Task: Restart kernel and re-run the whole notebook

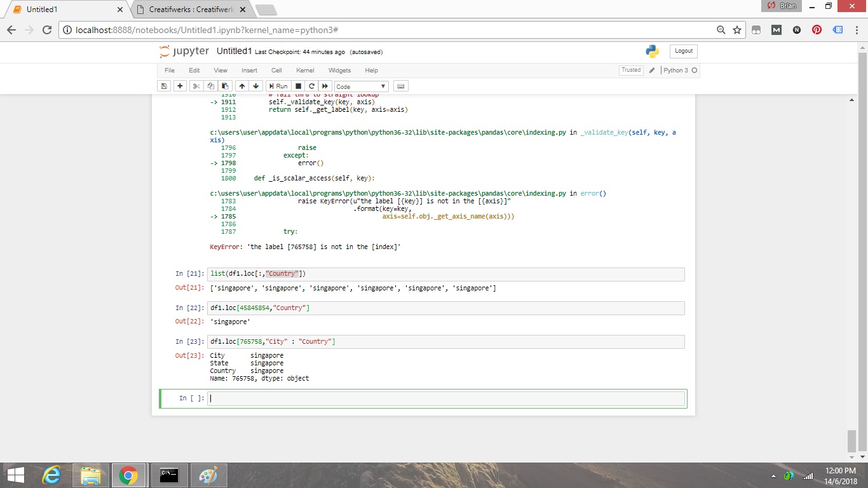Action: tap(325, 86)
